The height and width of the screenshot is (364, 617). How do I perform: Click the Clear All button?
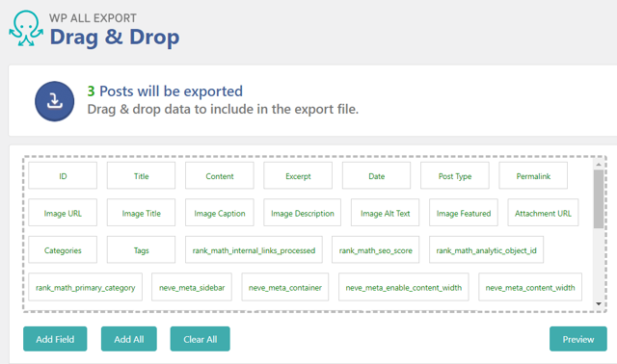(200, 339)
